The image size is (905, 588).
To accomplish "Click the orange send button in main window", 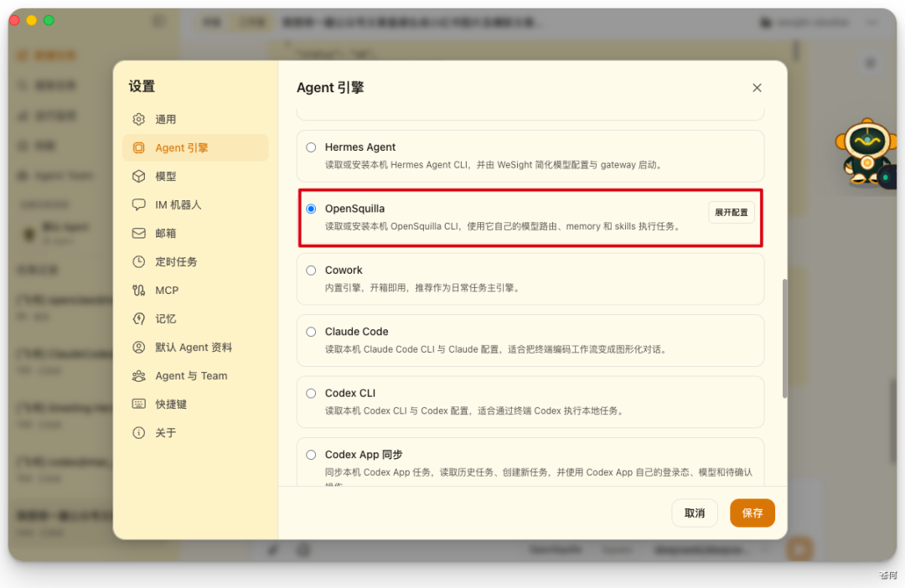I will click(x=800, y=549).
